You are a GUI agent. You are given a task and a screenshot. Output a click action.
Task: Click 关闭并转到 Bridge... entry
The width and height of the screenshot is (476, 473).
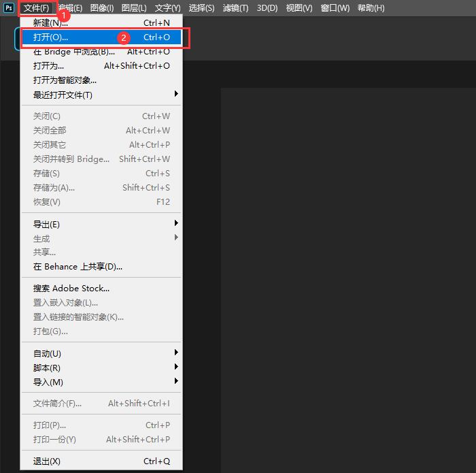[101, 159]
